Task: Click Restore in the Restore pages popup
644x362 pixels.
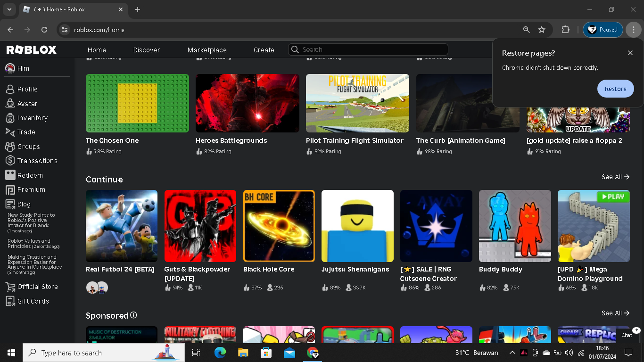Action: tap(615, 89)
